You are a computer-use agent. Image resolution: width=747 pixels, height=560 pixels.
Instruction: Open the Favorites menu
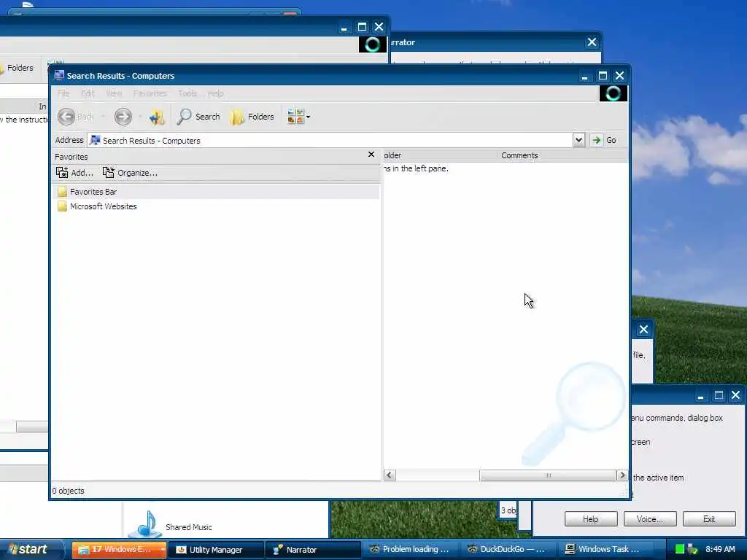[x=150, y=93]
